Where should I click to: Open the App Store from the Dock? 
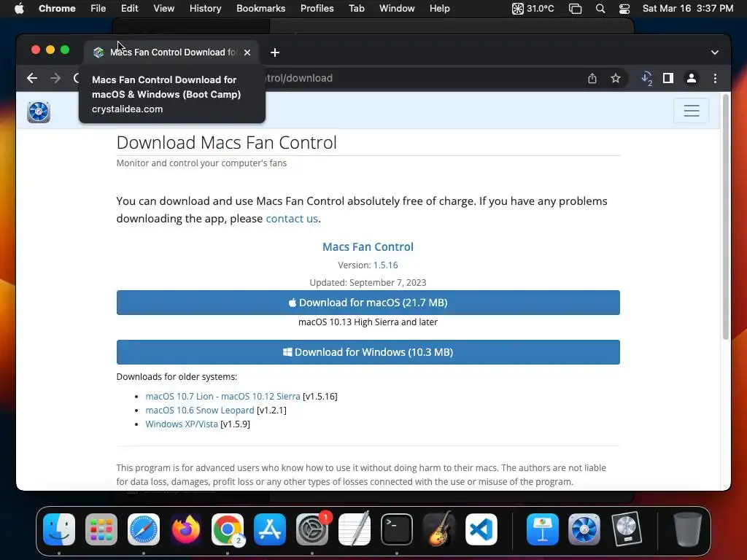270,529
